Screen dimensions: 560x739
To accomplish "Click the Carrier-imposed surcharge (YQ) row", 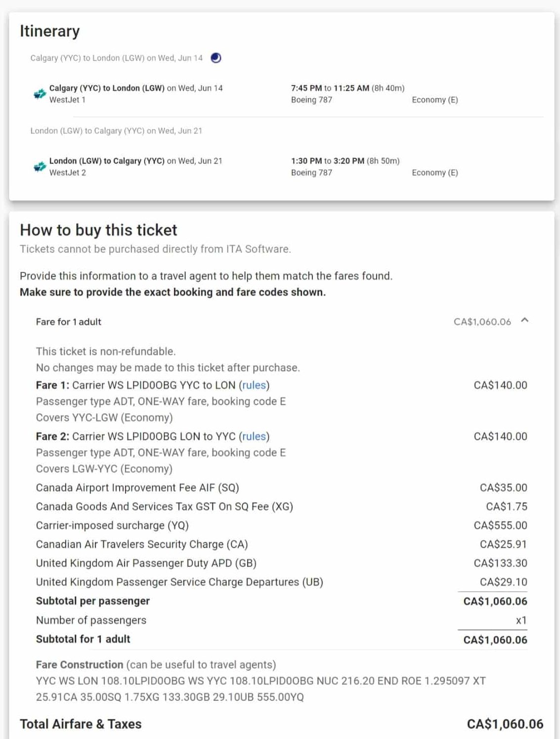I will point(112,525).
